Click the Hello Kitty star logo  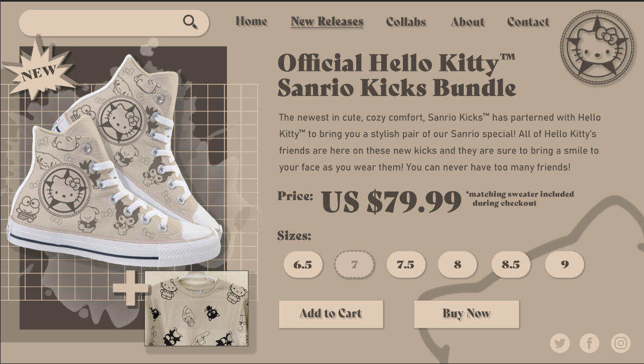tap(597, 47)
